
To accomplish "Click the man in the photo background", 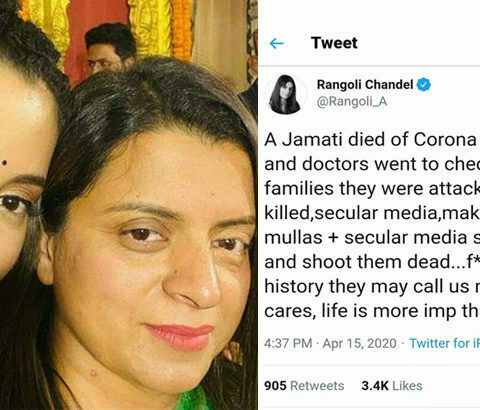I will (110, 50).
